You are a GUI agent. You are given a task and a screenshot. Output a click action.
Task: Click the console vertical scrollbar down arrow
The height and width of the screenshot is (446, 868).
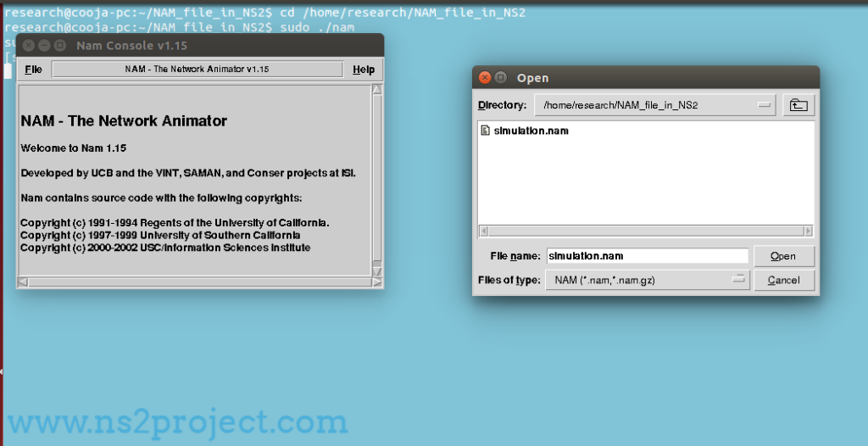(x=377, y=271)
